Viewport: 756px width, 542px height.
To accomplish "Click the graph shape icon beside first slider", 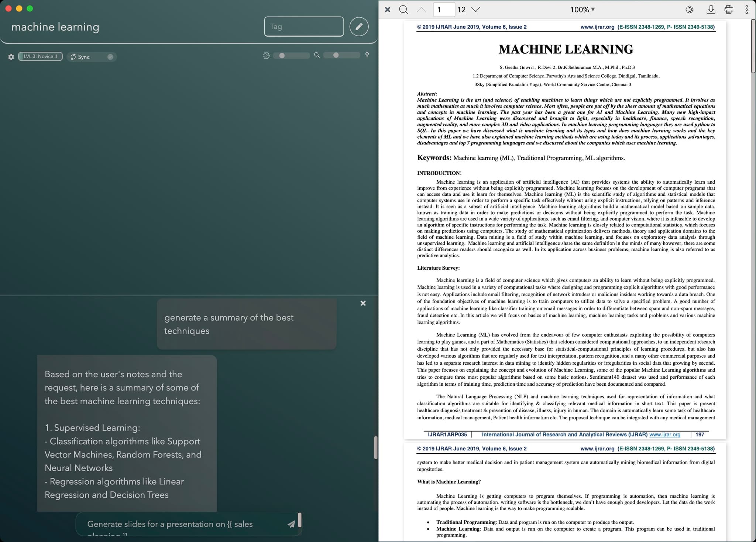I will (x=266, y=55).
